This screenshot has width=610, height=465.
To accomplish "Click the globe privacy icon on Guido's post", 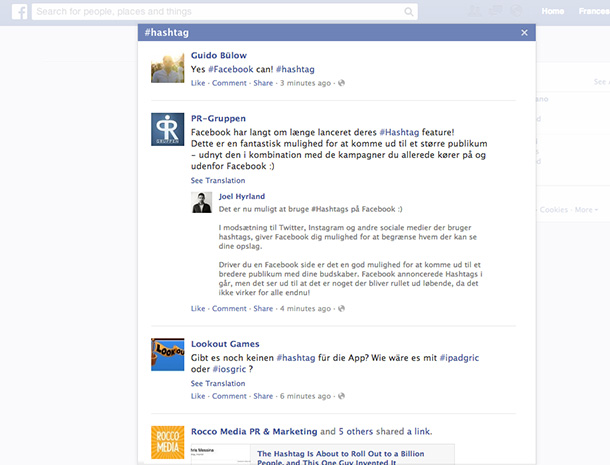I will click(x=342, y=84).
